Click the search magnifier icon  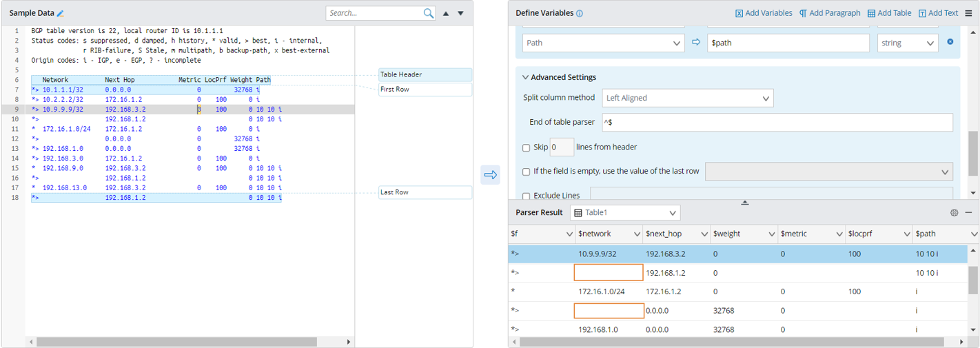(x=429, y=13)
